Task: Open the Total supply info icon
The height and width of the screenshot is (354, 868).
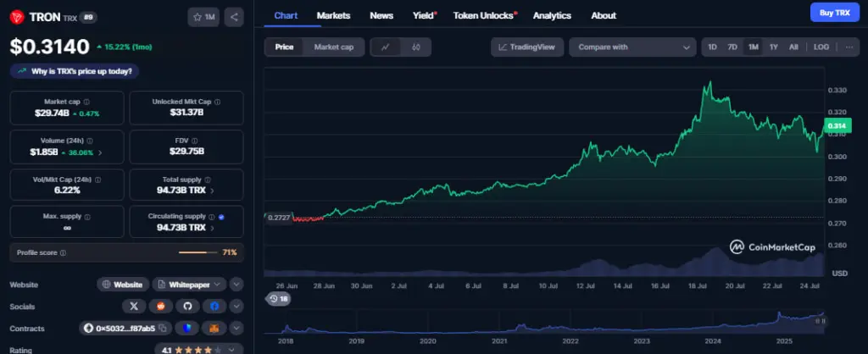Action: point(208,180)
